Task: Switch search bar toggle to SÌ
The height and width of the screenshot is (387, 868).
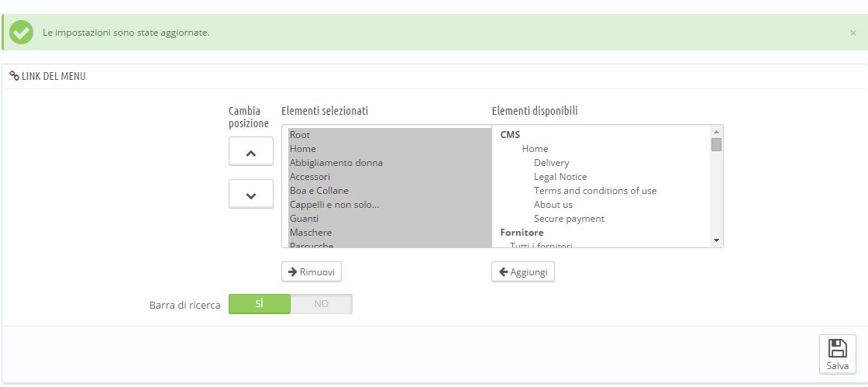Action: click(260, 304)
